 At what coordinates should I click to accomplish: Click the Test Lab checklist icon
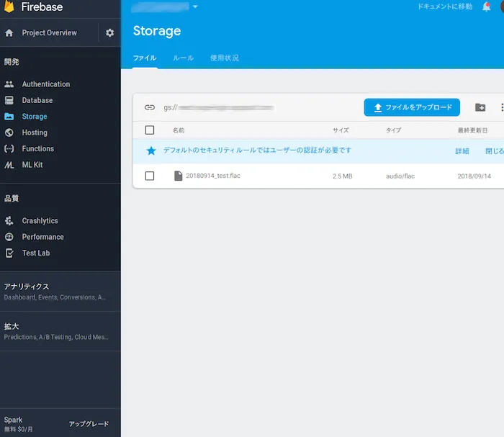(9, 253)
